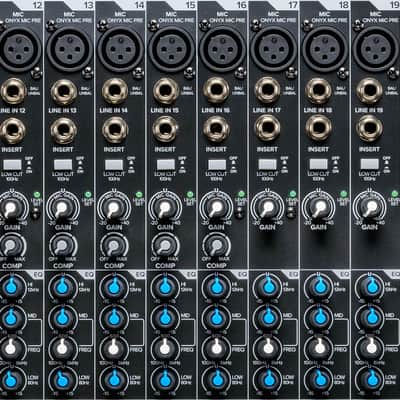Click the 'LINE IN 16' label
This screenshot has width=400, height=400.
pos(215,110)
